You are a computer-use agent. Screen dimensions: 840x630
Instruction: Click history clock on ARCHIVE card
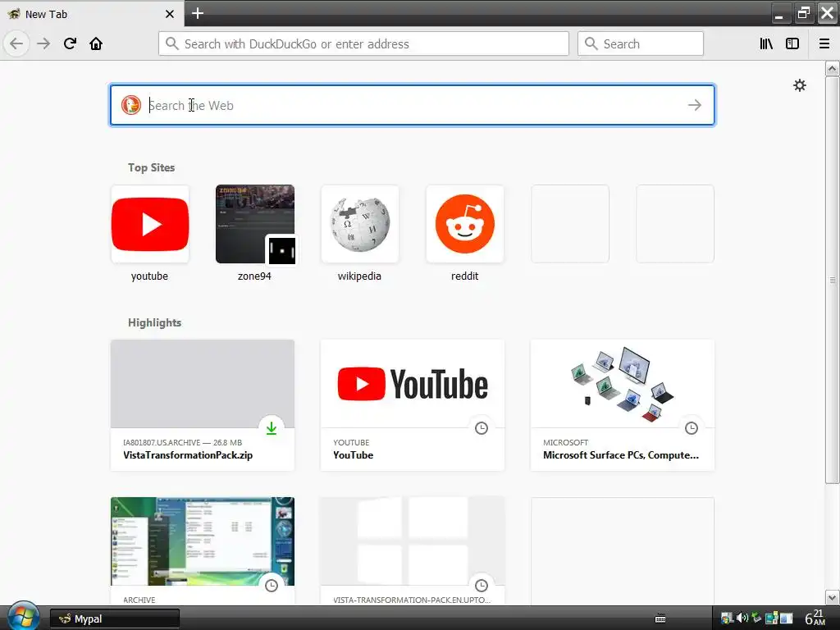(272, 586)
